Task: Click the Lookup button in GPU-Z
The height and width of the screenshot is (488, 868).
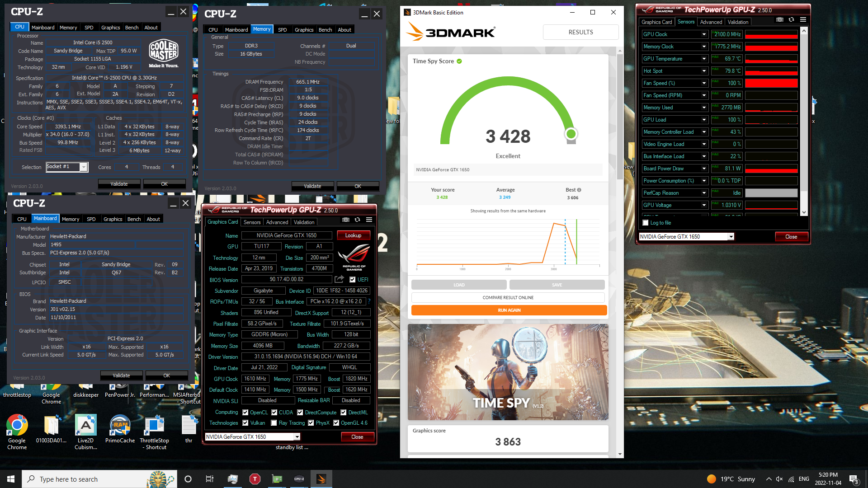Action: [x=353, y=235]
